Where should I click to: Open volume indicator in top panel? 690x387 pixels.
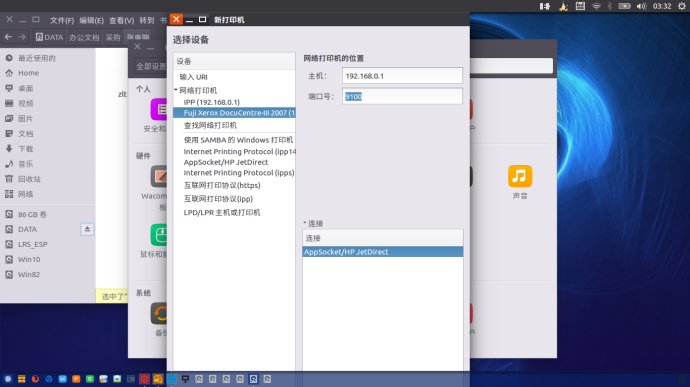(x=641, y=6)
